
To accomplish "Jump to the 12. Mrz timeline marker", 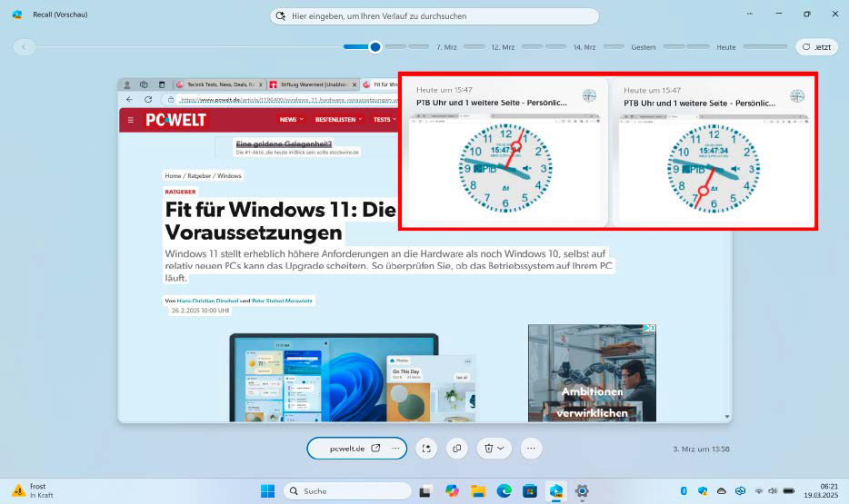I will tap(503, 47).
